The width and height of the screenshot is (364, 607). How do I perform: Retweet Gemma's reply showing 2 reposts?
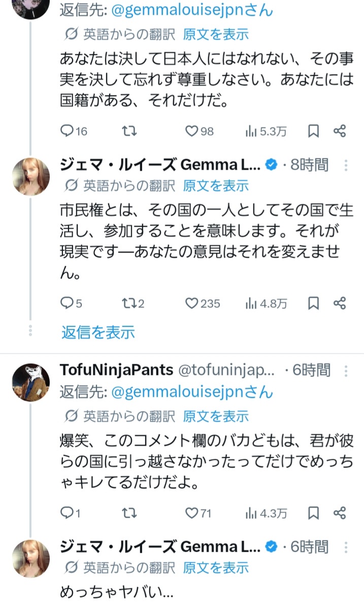(130, 304)
